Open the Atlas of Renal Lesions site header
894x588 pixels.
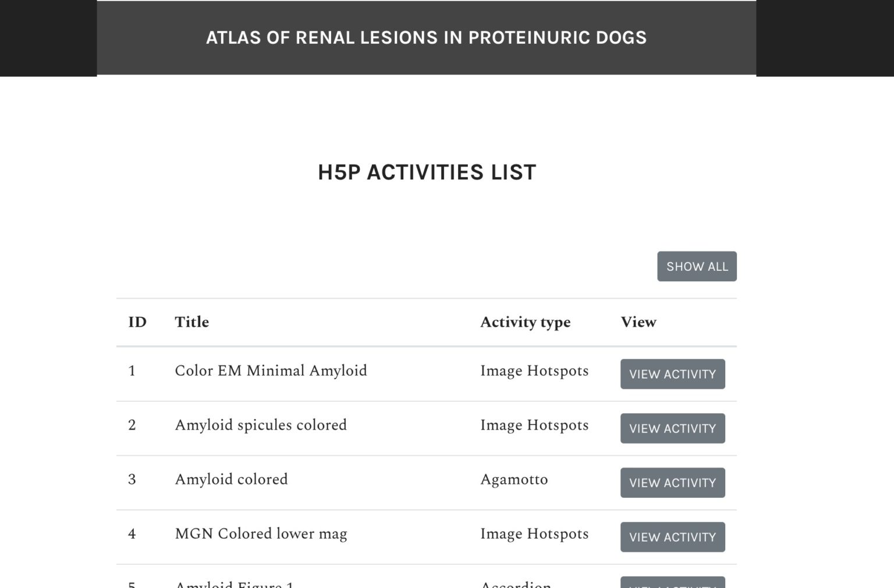(x=425, y=37)
